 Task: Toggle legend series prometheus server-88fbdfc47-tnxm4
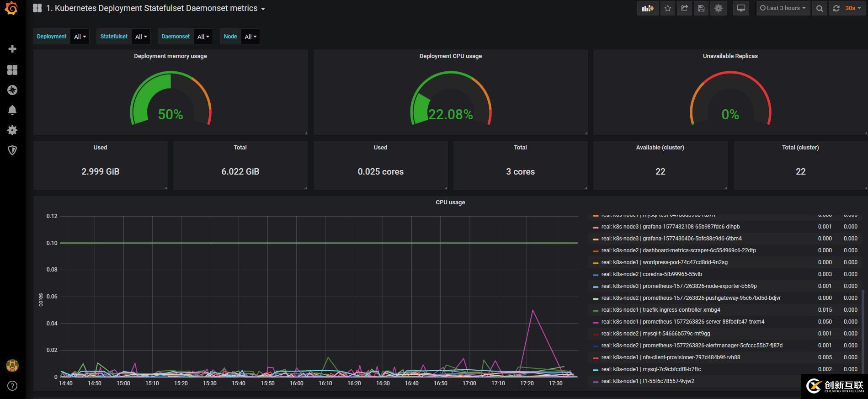(x=683, y=322)
